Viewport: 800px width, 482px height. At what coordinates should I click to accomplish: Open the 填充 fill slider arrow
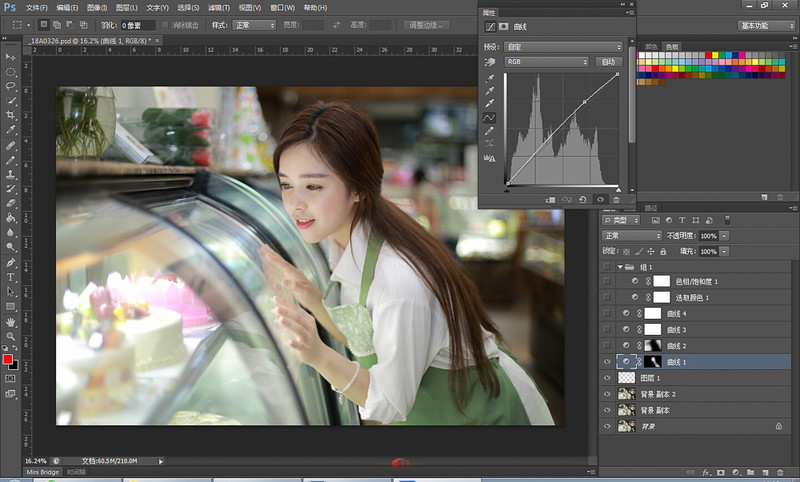point(724,251)
